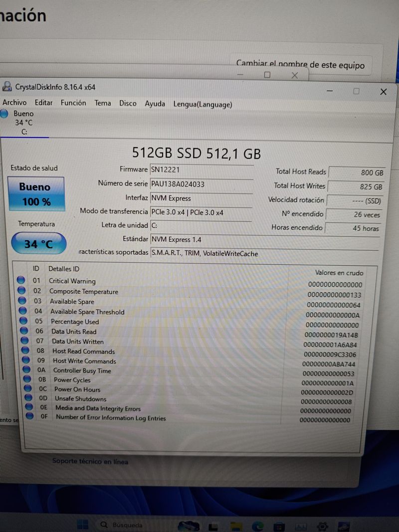Click the status dot for Power Cycles
Screen dimensions: 399x532
pos(28,378)
